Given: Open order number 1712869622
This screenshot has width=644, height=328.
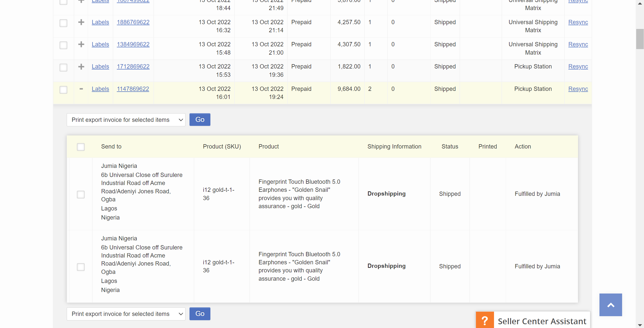Looking at the screenshot, I should point(133,66).
